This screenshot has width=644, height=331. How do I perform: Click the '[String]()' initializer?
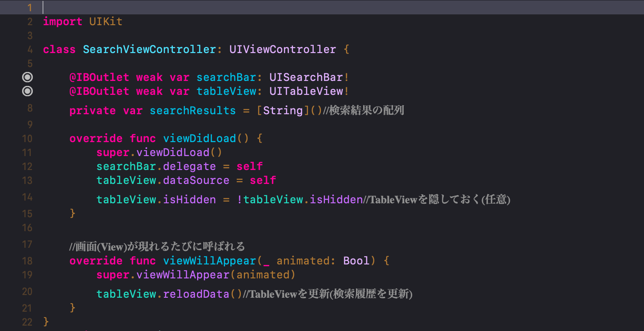pos(290,111)
